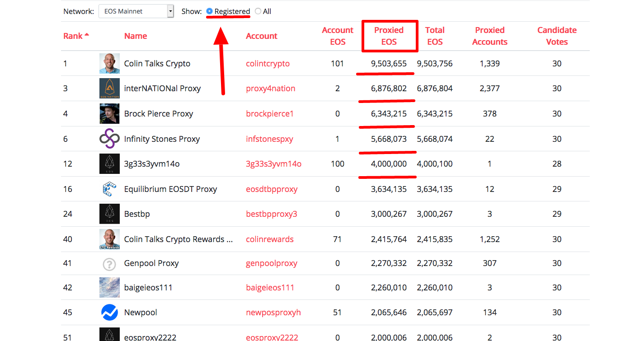This screenshot has width=644, height=341.
Task: Open colintcrypto account link
Action: coord(268,64)
